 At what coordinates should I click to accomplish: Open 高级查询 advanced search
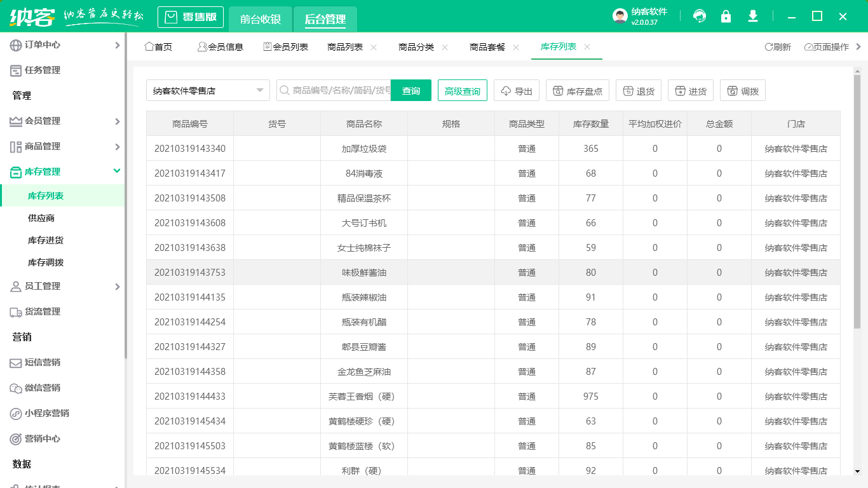462,90
